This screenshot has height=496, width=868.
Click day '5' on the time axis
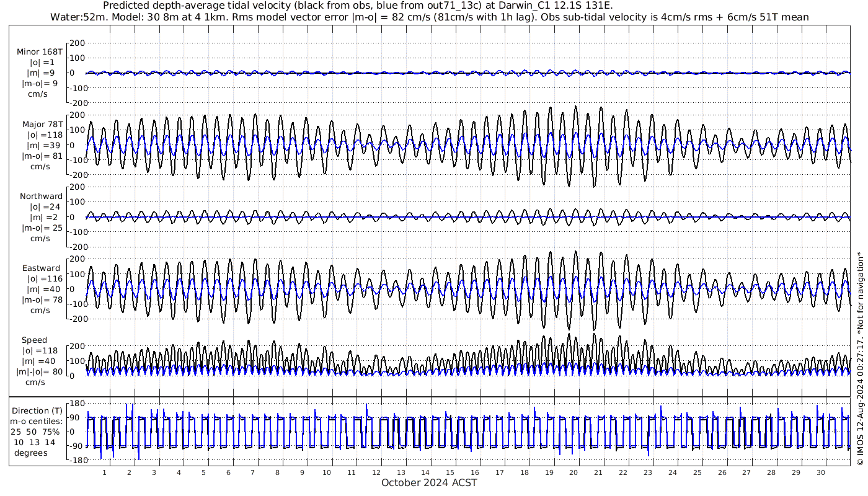coord(203,472)
